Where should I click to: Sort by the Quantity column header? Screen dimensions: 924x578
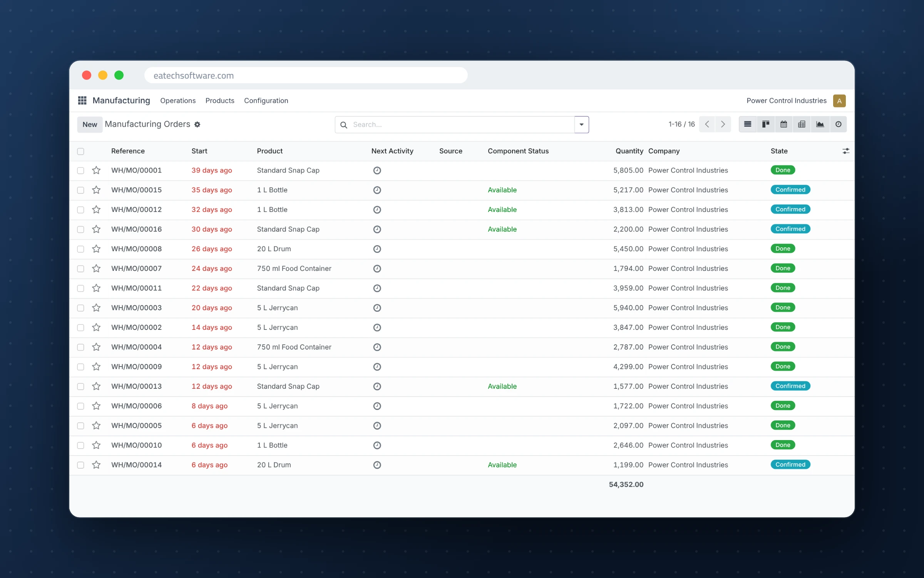pyautogui.click(x=629, y=151)
